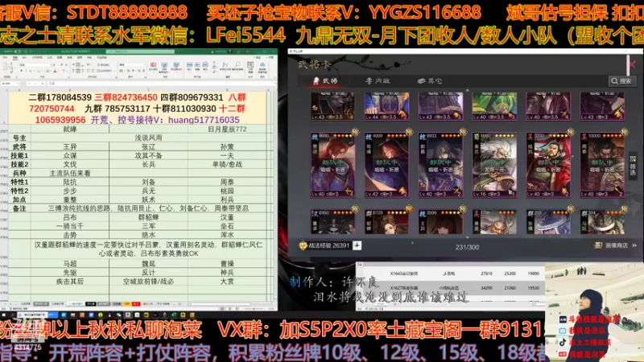Select cell containing 疾击其后
Screen dimensions: 644x362
coord(70,281)
